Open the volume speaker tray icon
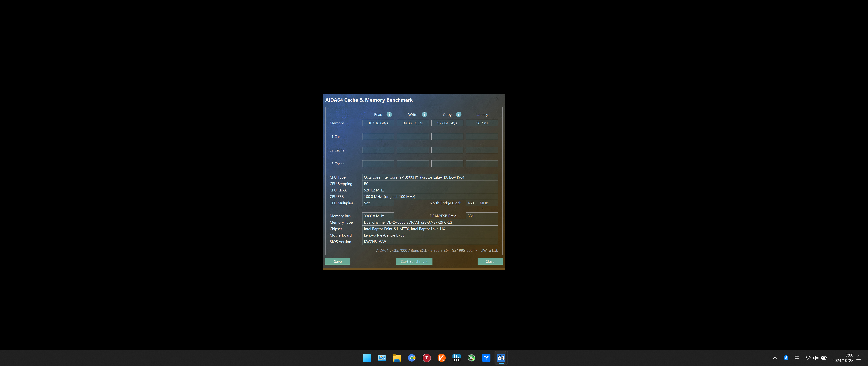Screen dimensions: 868x366 (x=815, y=358)
